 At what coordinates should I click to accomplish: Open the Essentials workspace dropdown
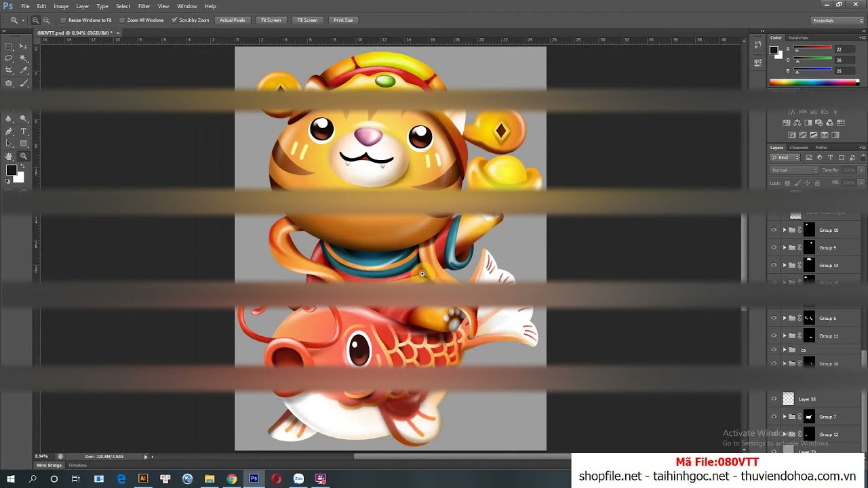point(837,20)
